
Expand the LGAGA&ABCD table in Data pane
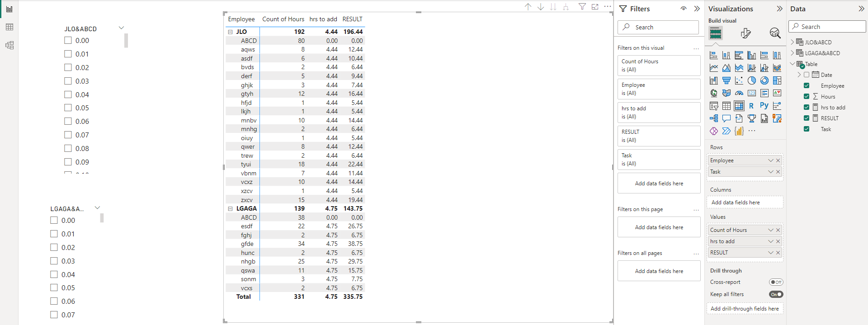(x=793, y=53)
